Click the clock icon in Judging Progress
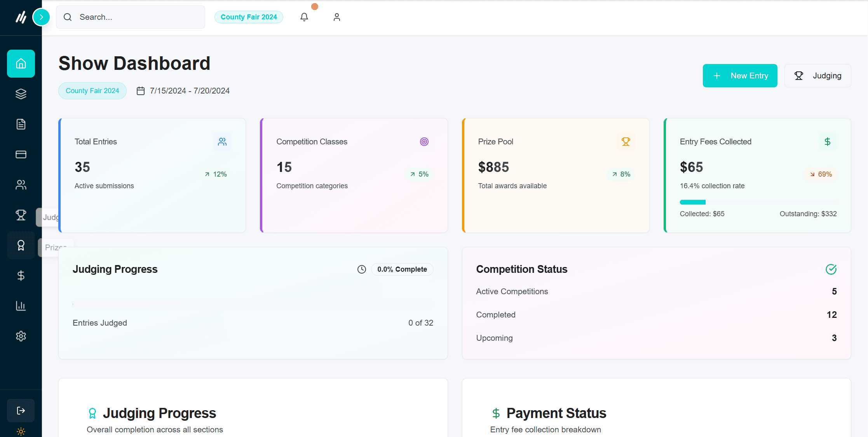Image resolution: width=868 pixels, height=437 pixels. (362, 269)
